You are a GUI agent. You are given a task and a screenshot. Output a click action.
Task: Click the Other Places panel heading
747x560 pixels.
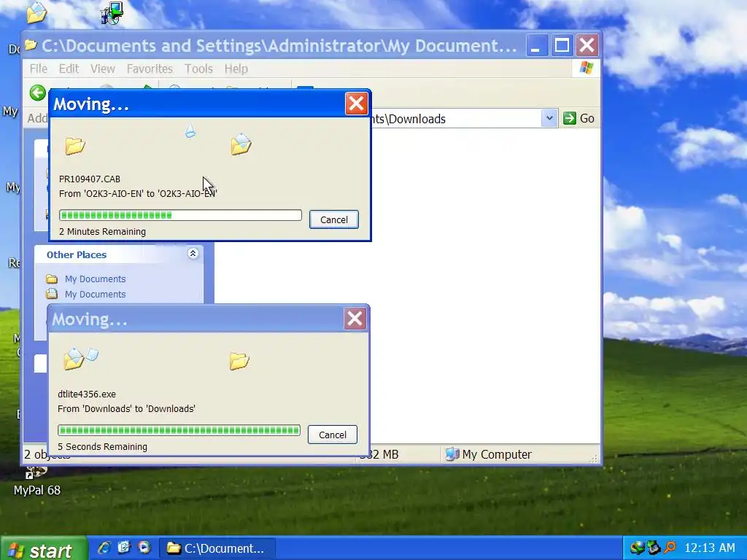[x=76, y=254]
